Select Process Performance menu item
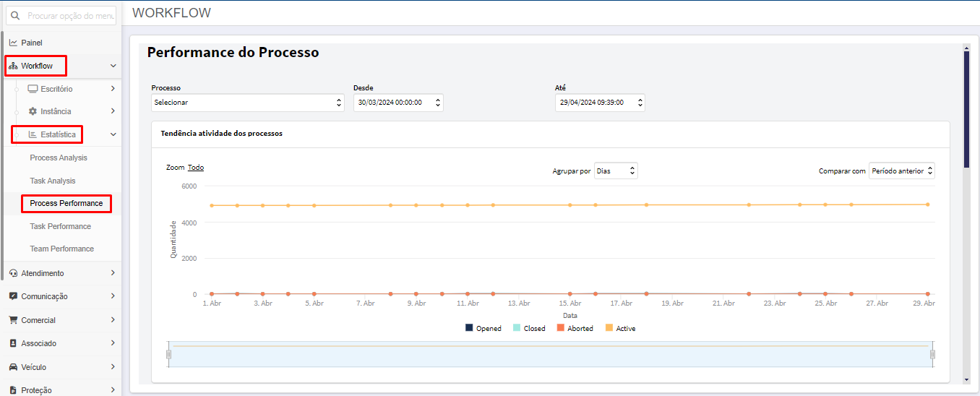The height and width of the screenshot is (396, 980). (66, 203)
